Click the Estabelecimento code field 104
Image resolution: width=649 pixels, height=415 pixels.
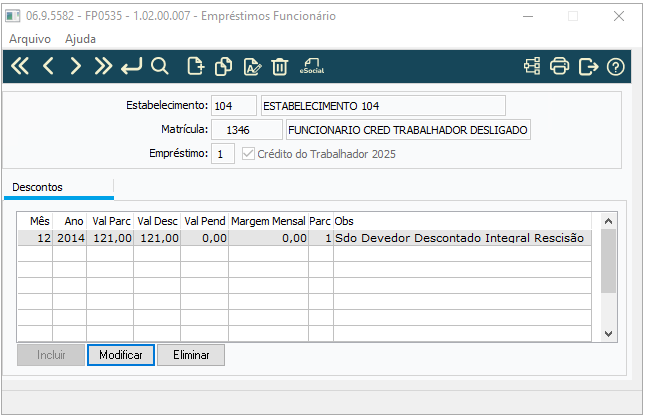point(234,106)
